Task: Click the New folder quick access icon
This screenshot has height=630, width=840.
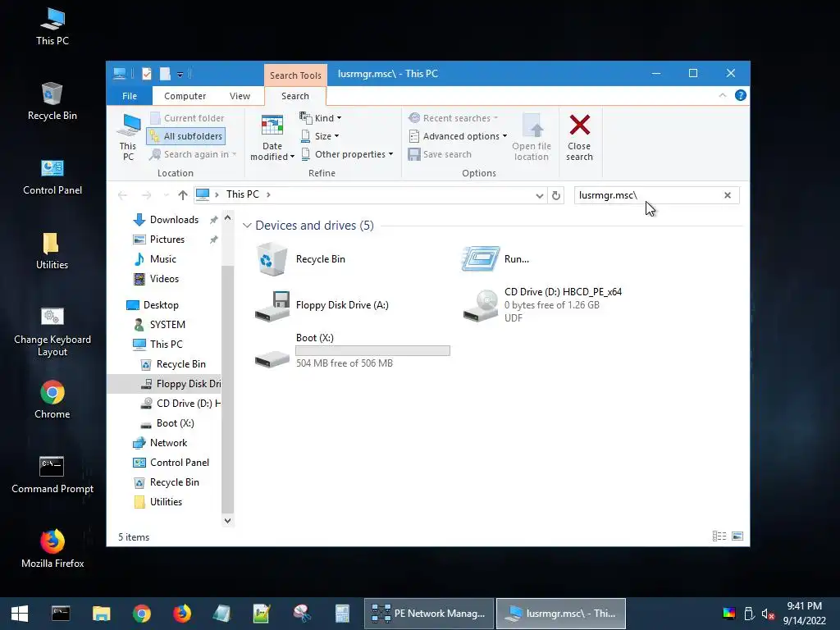Action: point(164,74)
